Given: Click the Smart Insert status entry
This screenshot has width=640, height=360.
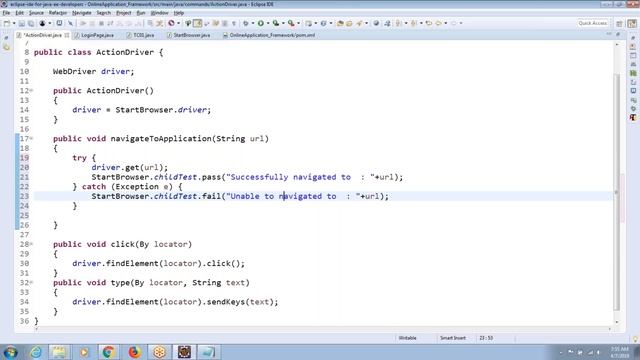Looking at the screenshot, I should click(x=453, y=338).
